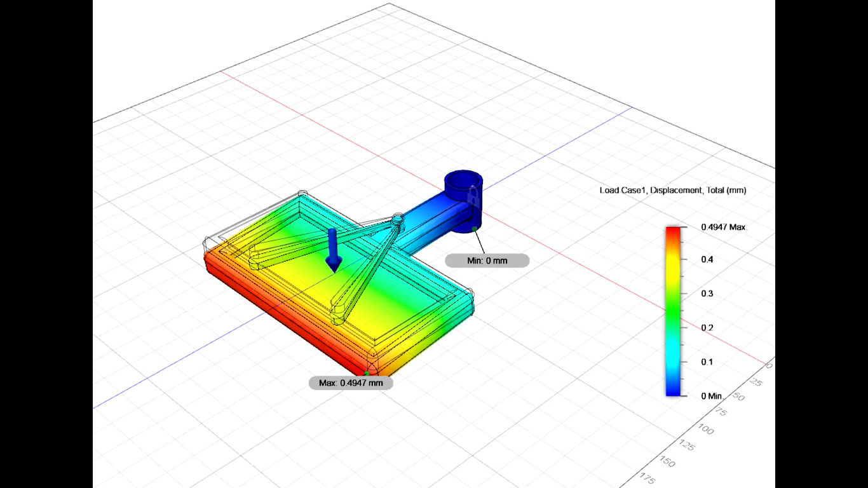Image resolution: width=868 pixels, height=488 pixels.
Task: Click the red maximum-displacement edge of the plate
Action: click(286, 316)
